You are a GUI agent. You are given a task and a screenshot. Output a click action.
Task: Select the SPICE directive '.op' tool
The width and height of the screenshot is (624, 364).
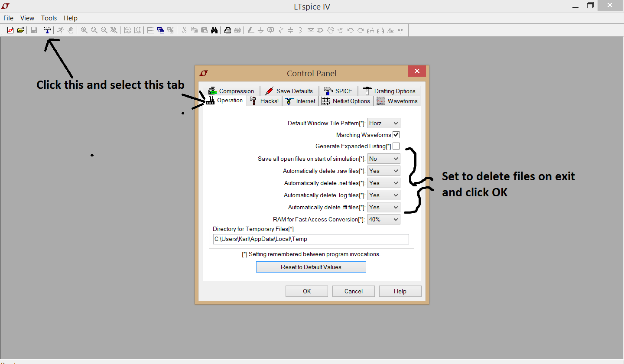(400, 30)
